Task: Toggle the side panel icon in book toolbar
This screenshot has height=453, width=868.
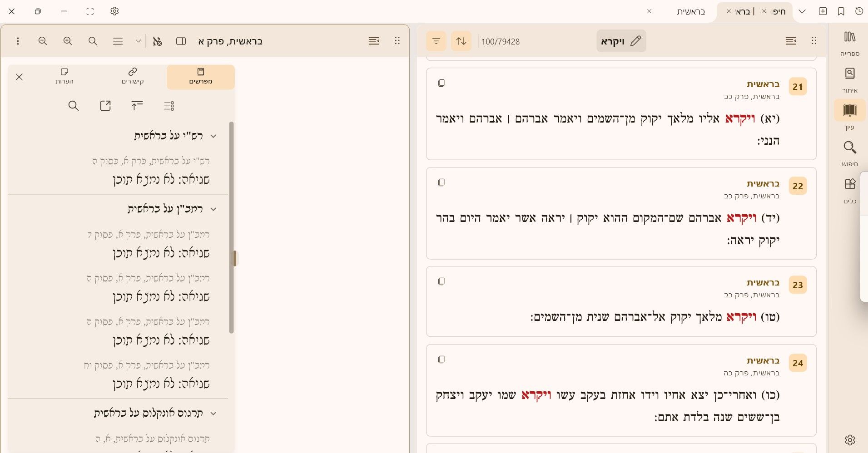Action: [x=181, y=41]
